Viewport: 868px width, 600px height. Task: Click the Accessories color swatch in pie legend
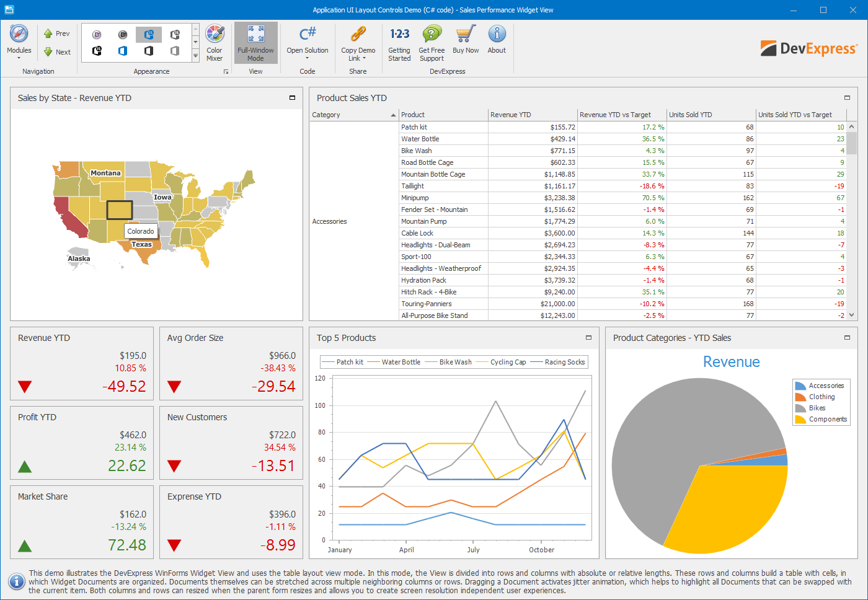coord(800,386)
